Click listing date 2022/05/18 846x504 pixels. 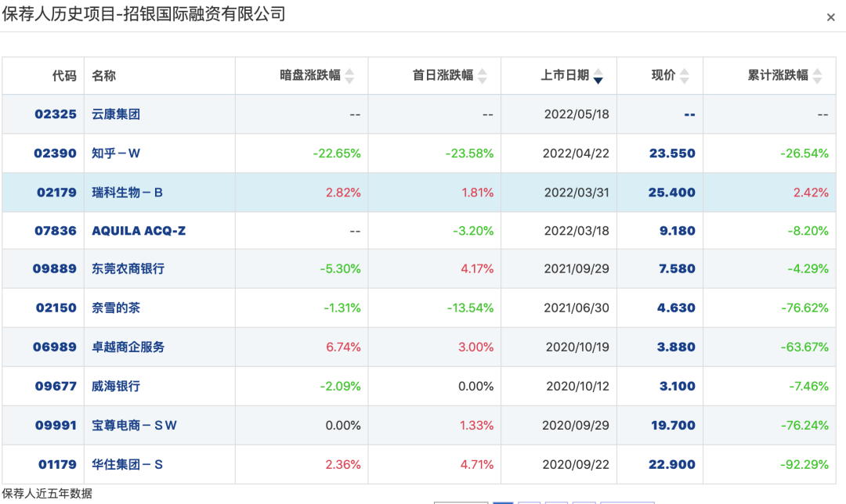point(577,114)
